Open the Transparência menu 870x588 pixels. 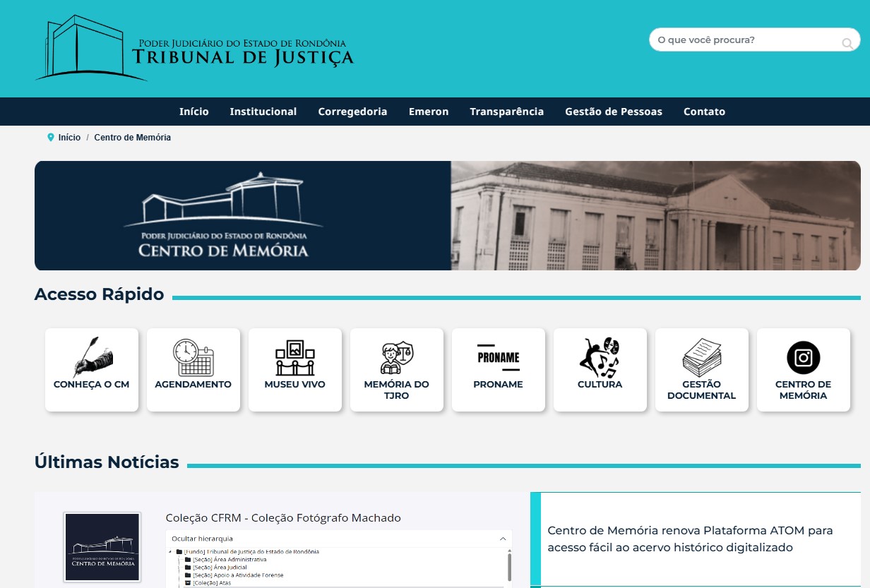[506, 112]
